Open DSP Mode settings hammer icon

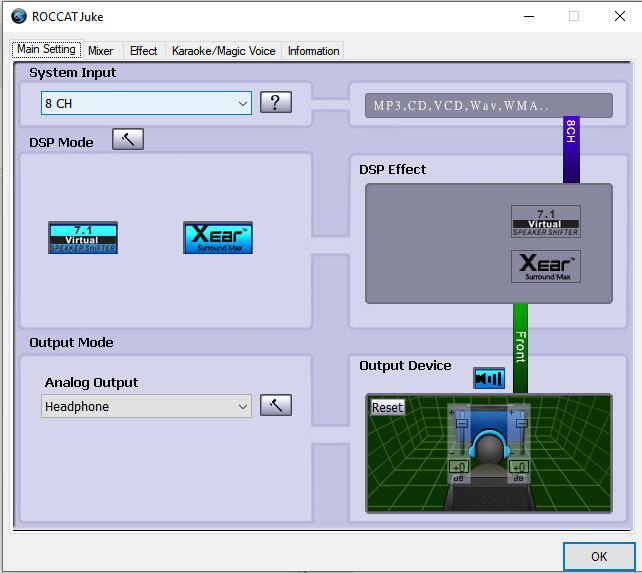(128, 140)
